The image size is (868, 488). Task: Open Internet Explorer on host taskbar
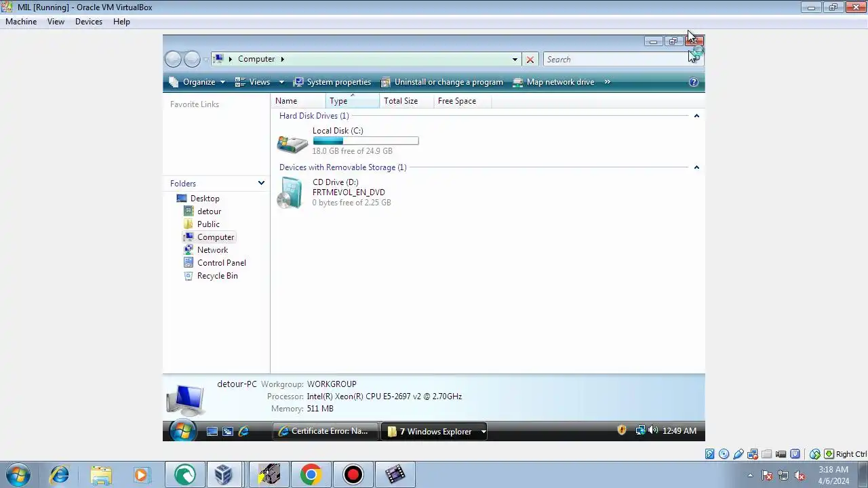pyautogui.click(x=59, y=474)
